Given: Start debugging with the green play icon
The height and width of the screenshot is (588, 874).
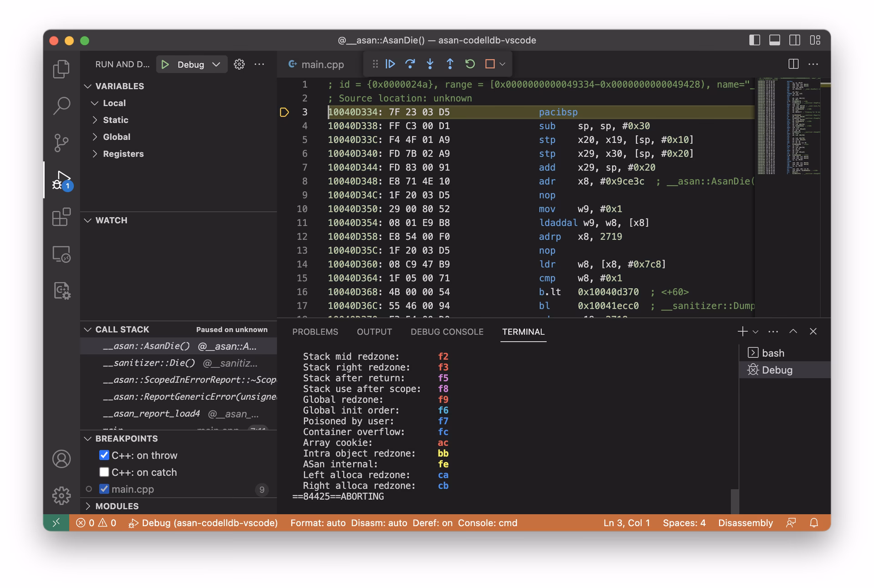Looking at the screenshot, I should (165, 65).
